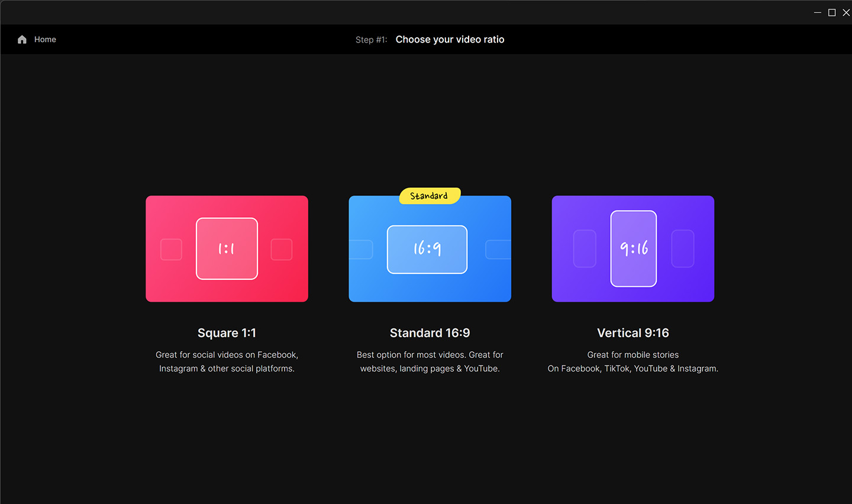Choose the "Standard 16:9" title
Viewport: 852px width, 504px height.
point(430,333)
